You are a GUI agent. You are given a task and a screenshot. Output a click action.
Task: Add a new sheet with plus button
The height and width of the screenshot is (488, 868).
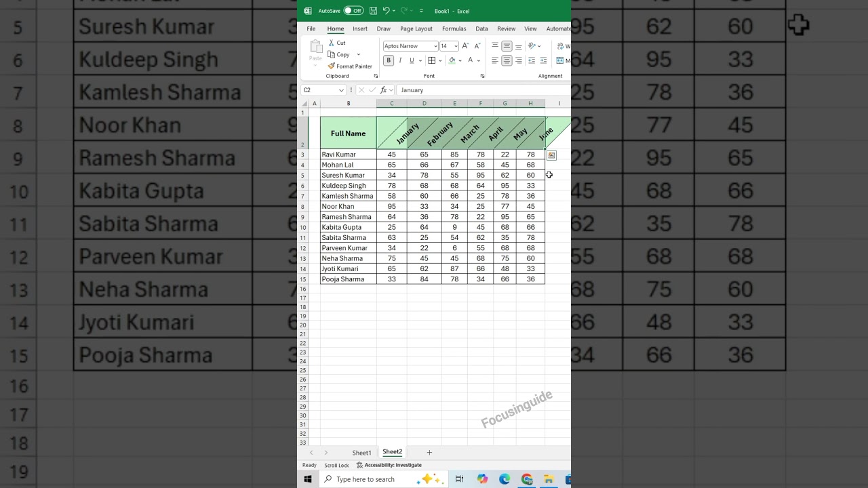pos(429,453)
